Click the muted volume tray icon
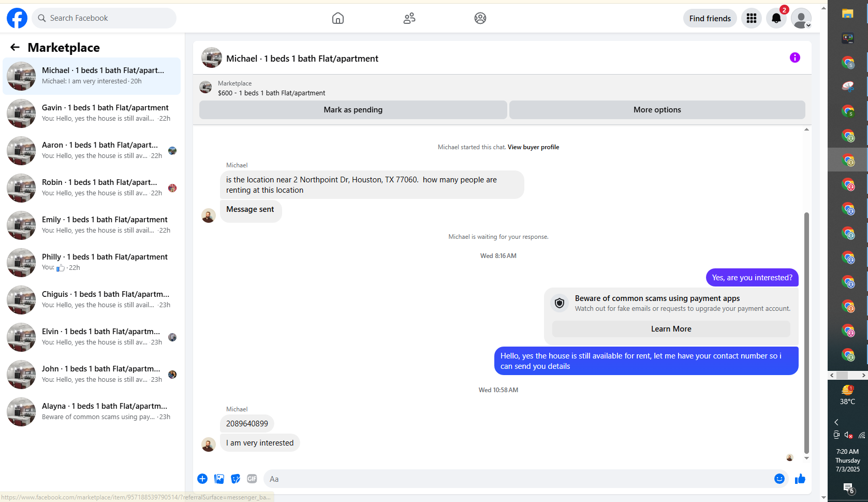 [848, 435]
